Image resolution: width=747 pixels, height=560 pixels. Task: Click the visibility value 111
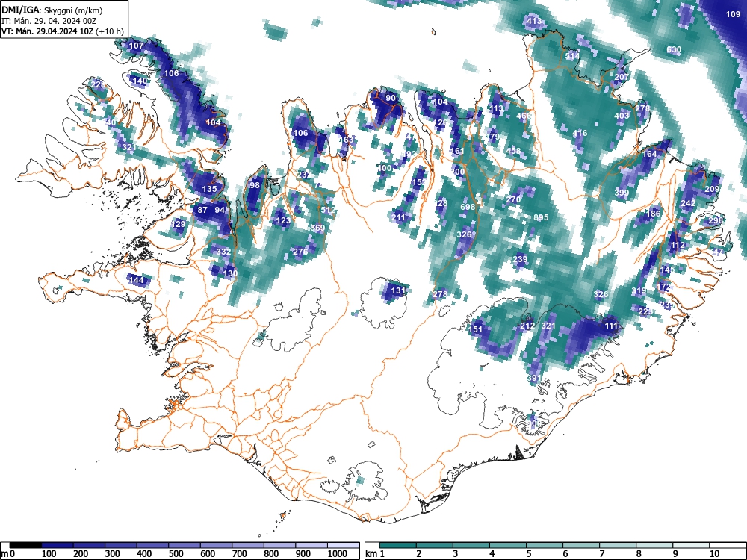611,326
